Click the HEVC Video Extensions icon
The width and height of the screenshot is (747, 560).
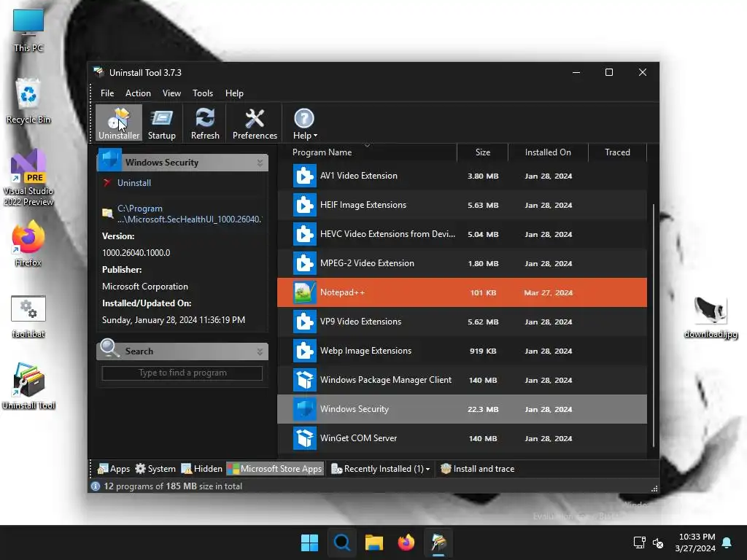pyautogui.click(x=304, y=234)
